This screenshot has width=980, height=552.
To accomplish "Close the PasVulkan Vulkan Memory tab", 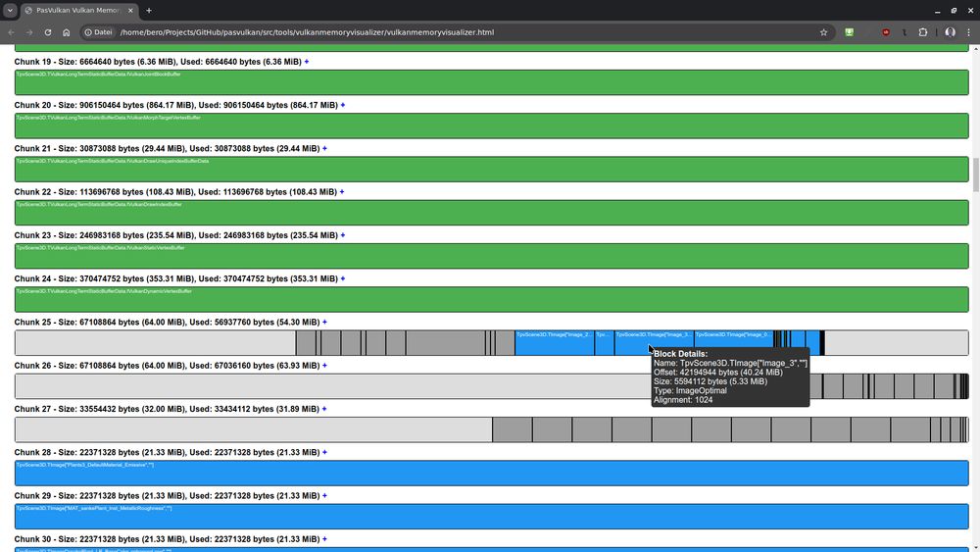I will (130, 11).
